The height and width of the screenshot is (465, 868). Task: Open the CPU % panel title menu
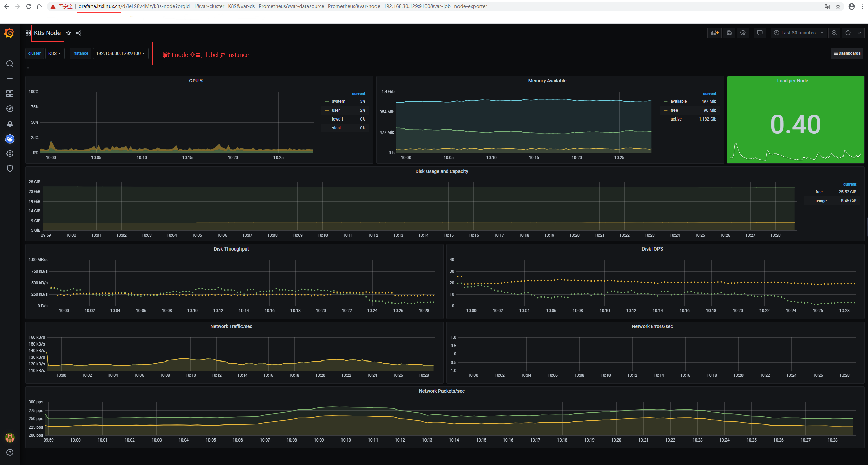pyautogui.click(x=196, y=81)
